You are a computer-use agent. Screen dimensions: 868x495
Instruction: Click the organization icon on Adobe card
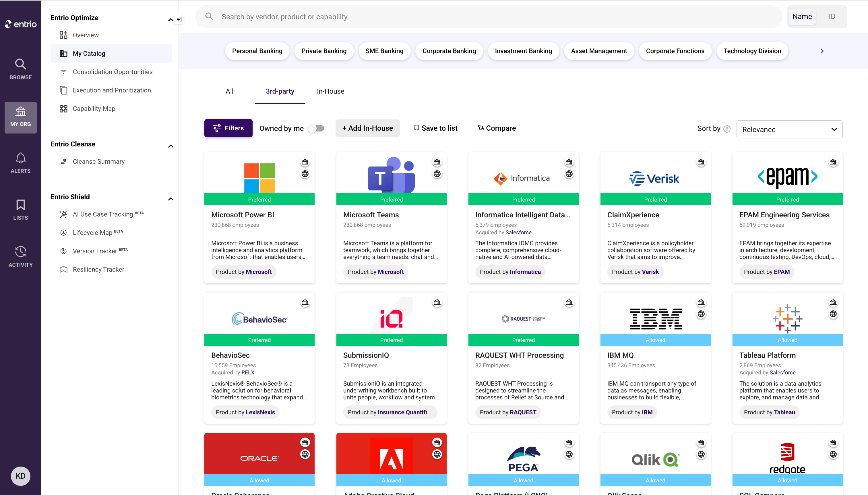point(437,443)
